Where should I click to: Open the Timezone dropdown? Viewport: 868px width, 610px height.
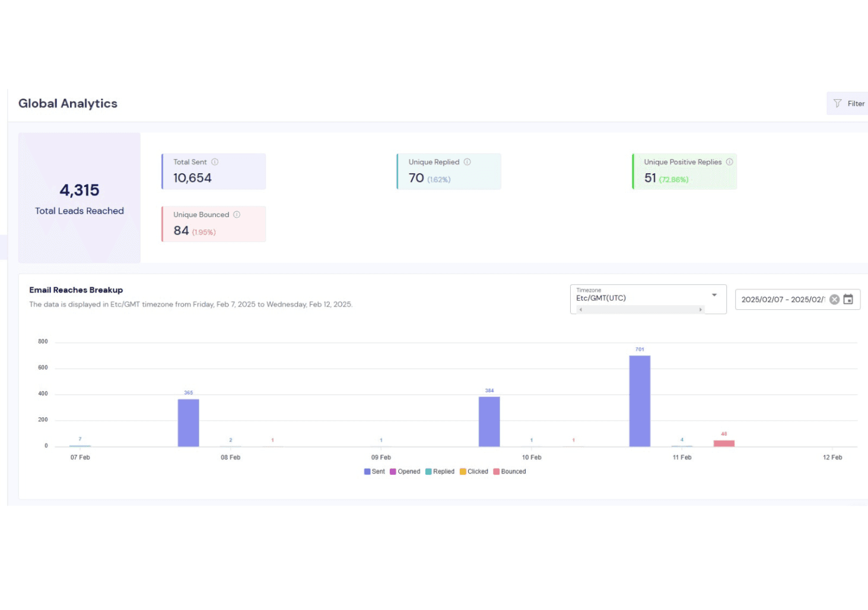click(x=648, y=299)
